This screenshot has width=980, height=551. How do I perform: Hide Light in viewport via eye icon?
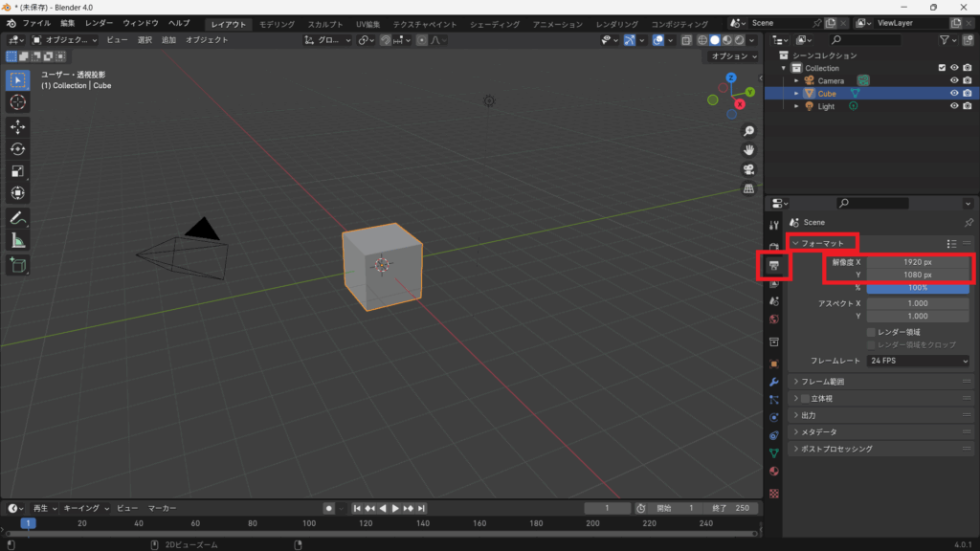(954, 106)
